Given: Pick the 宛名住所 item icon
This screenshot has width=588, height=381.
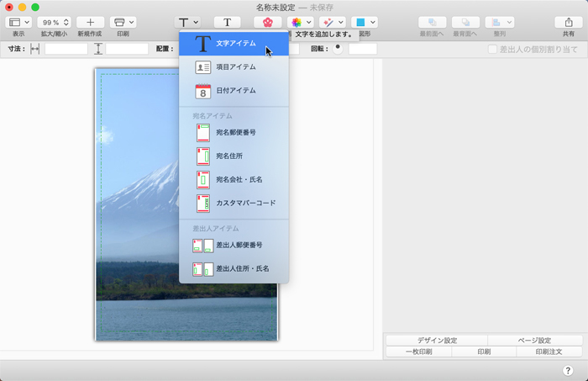Looking at the screenshot, I should (x=202, y=156).
